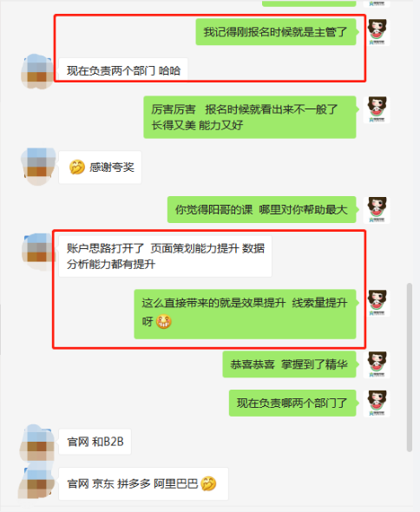Click avatar beside 这么直接带来的就是效果提升 bubble
420x512 pixels.
pyautogui.click(x=377, y=303)
